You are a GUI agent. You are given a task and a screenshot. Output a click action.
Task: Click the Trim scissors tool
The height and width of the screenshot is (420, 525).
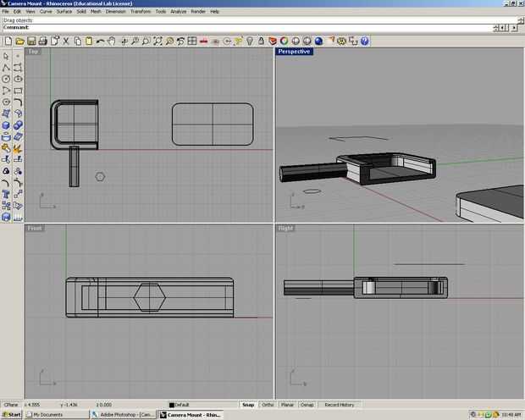(x=6, y=159)
